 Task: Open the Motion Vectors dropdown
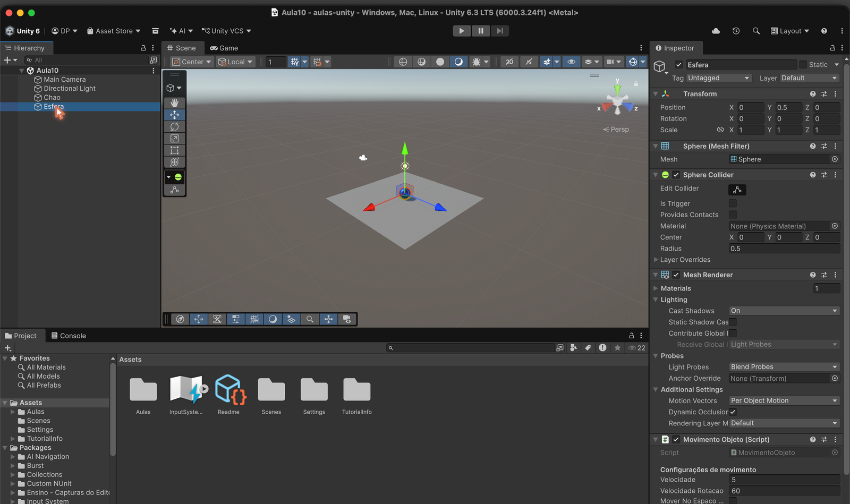(784, 400)
